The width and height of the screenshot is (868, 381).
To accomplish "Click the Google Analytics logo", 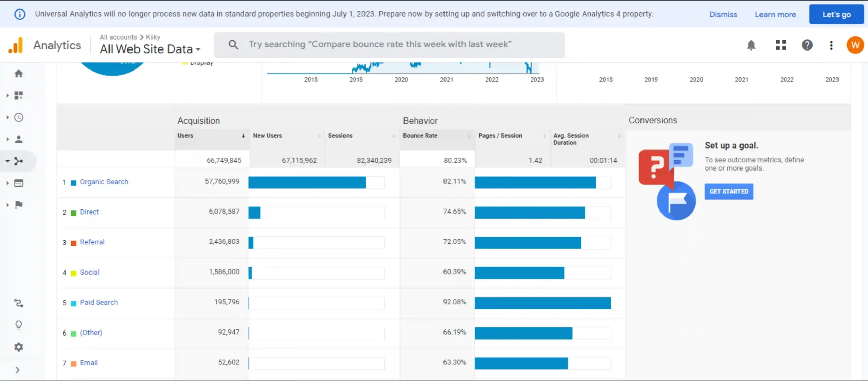I will point(16,45).
